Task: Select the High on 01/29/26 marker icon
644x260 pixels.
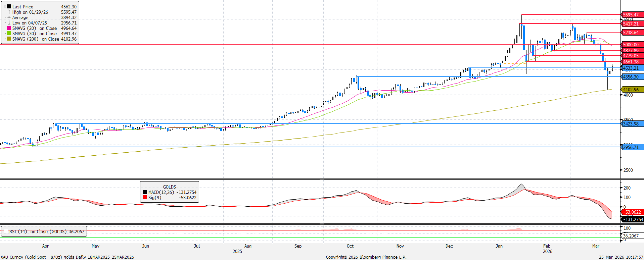Action: 9,12
